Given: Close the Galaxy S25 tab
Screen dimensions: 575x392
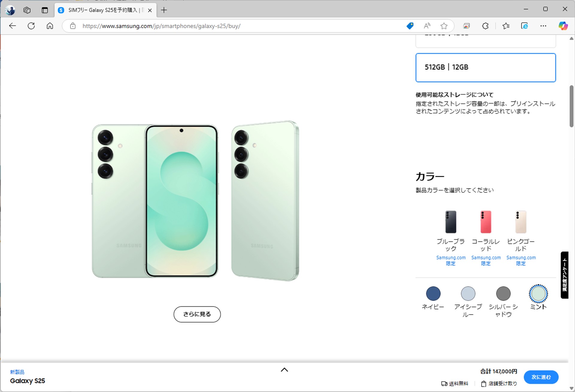Looking at the screenshot, I should [150, 10].
